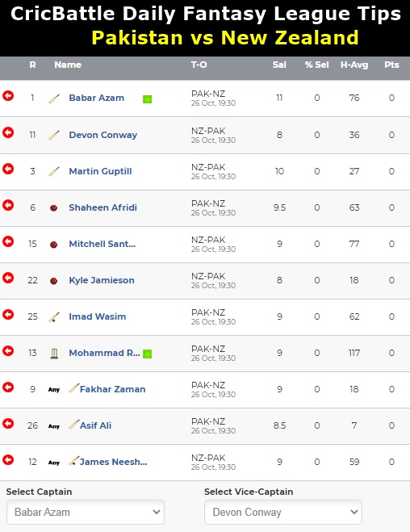Open Fakhar Zaman's player link
The image size is (410, 532).
[x=113, y=389]
